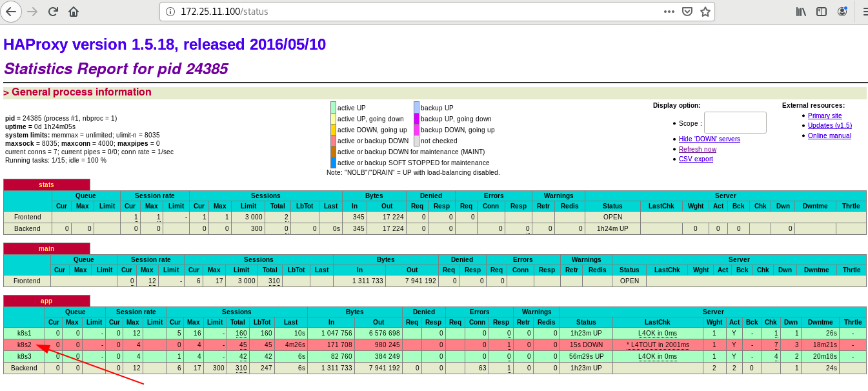Click the app proxy title
The height and width of the screenshot is (391, 868).
[x=46, y=301]
